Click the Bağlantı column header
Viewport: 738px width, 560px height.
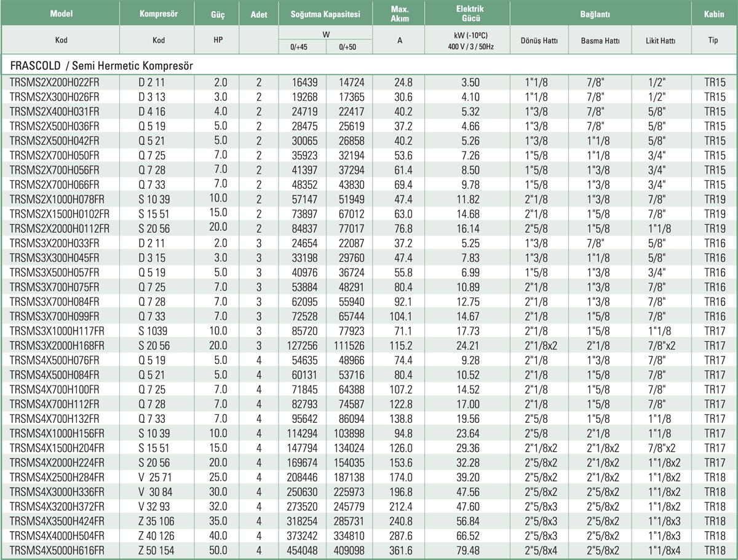(599, 14)
